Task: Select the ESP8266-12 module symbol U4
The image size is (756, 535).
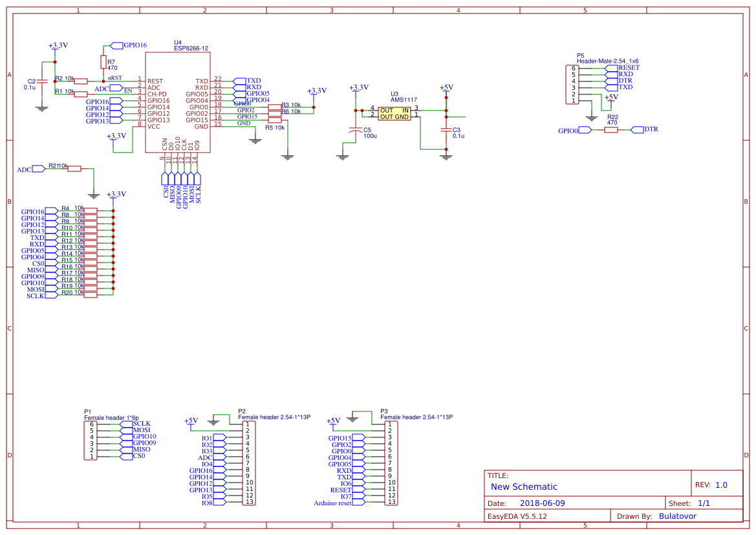Action: [x=177, y=104]
